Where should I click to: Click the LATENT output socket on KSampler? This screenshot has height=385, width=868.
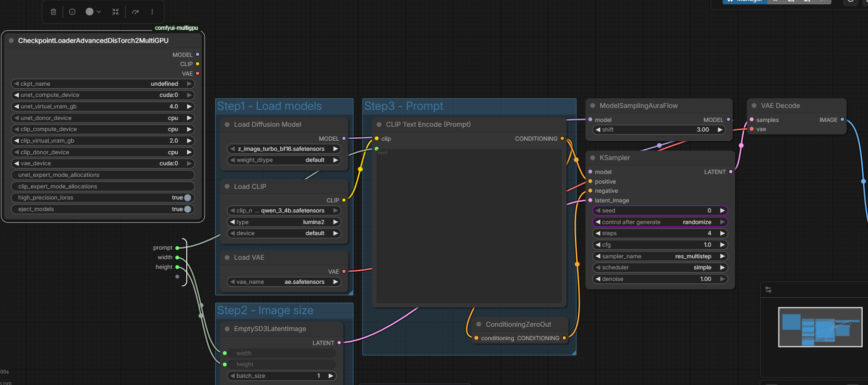[x=731, y=172]
